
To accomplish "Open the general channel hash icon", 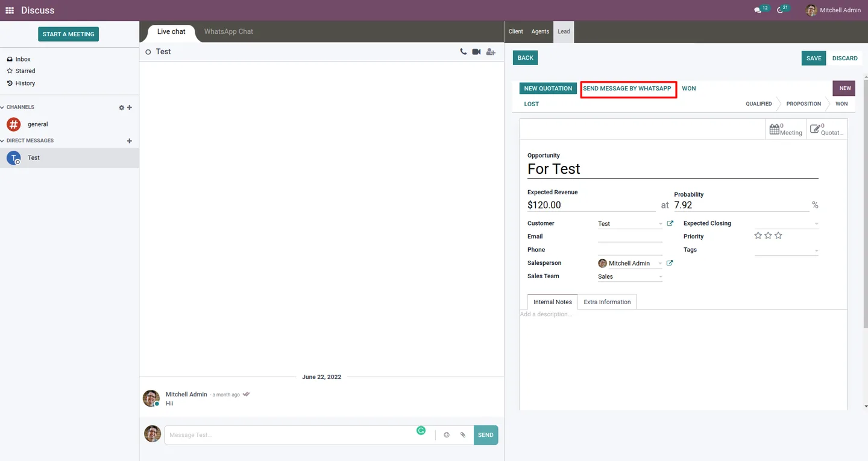I will point(13,124).
